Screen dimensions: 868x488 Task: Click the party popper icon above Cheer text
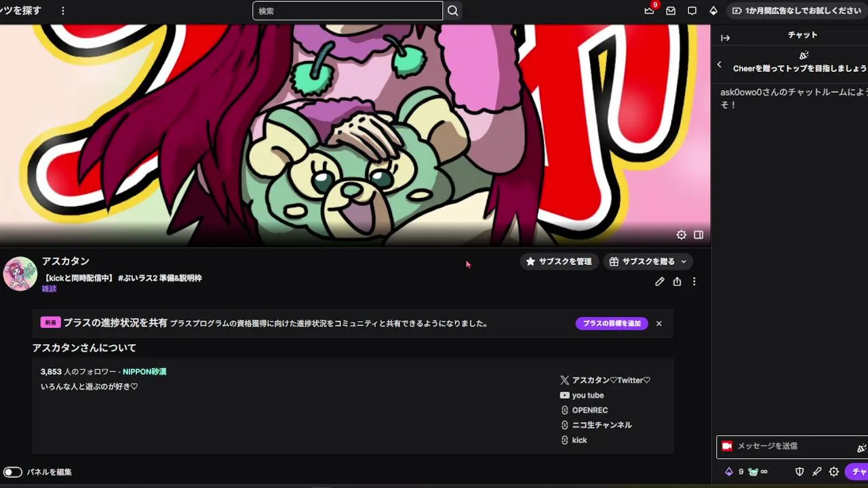(804, 55)
